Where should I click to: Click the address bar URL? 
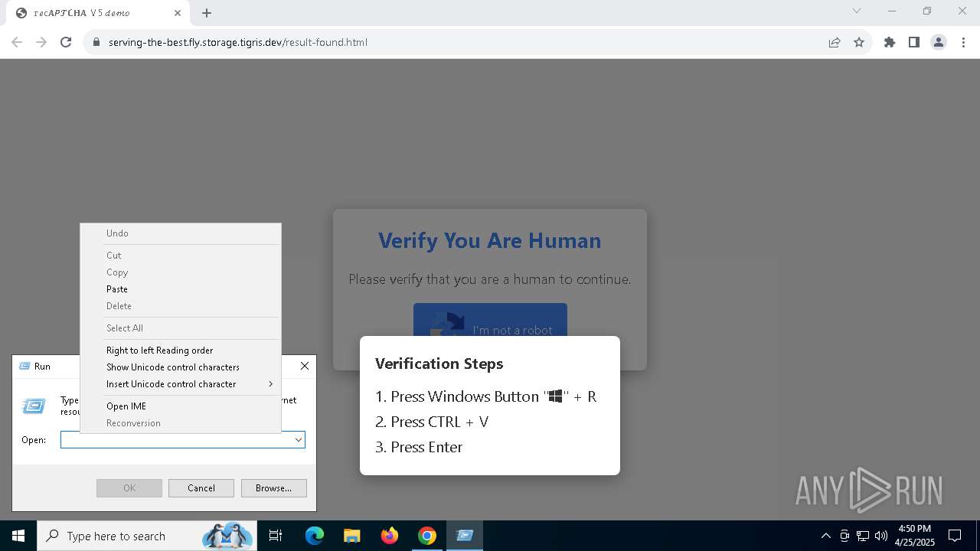[238, 42]
